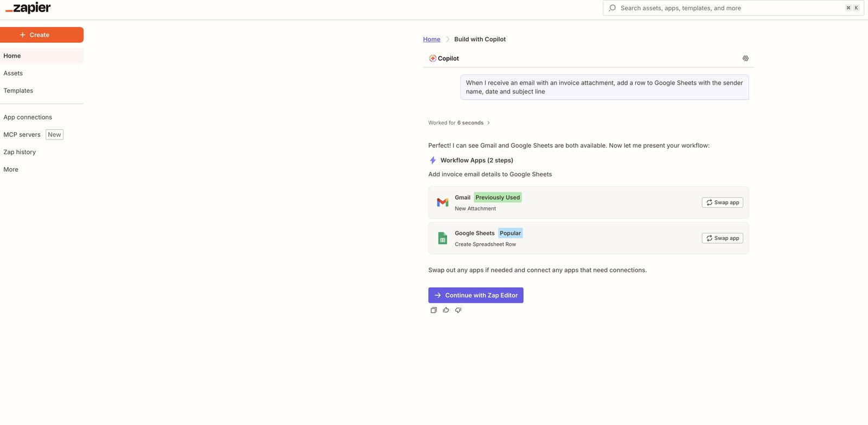Click Workflow Apps (2 steps) heading
The image size is (868, 425).
click(477, 160)
